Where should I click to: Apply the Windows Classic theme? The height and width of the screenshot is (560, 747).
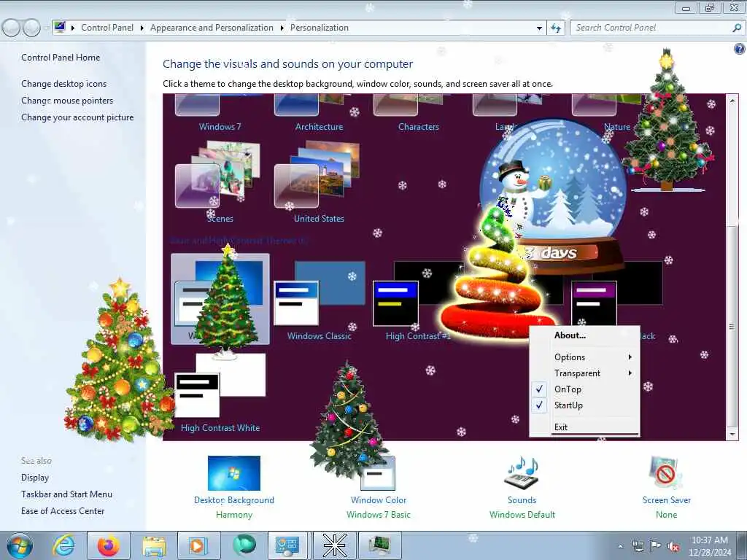click(319, 300)
